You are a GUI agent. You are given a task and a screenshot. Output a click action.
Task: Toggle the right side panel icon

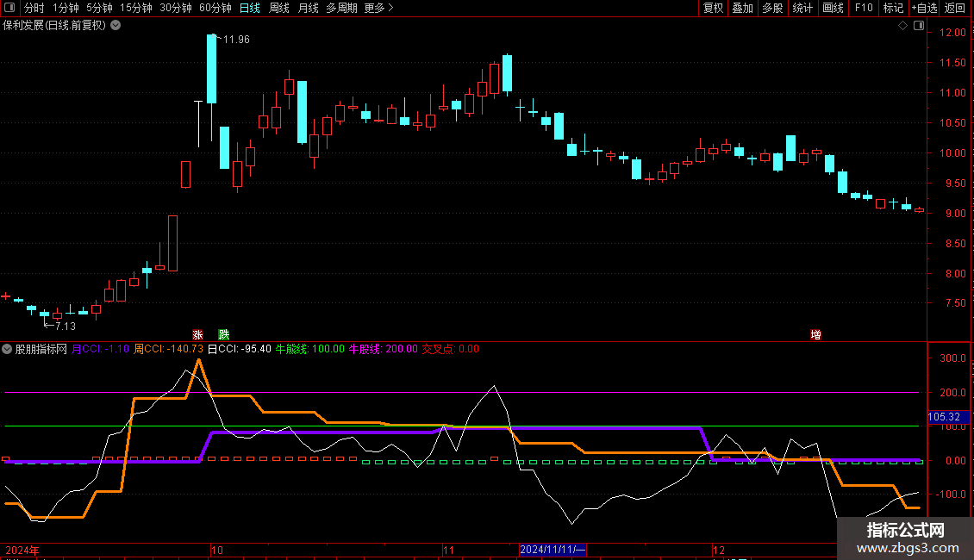[x=920, y=26]
